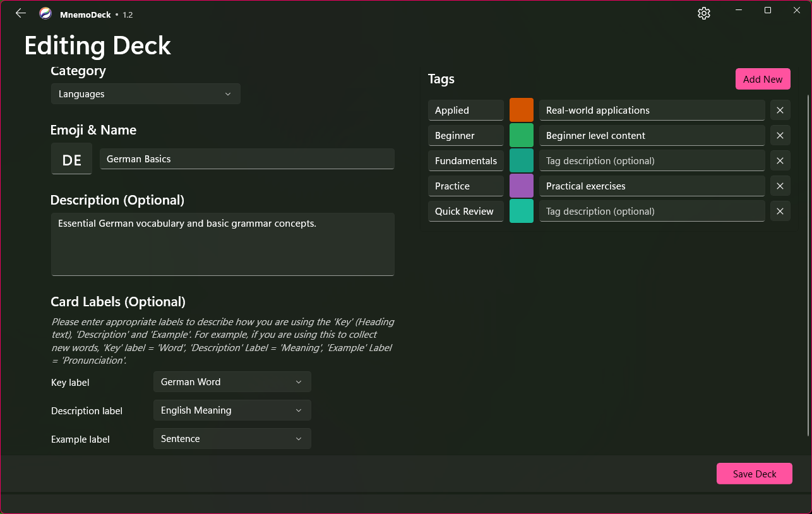Screen dimensions: 812x514
Task: Open the Description label dropdown
Action: 232,410
